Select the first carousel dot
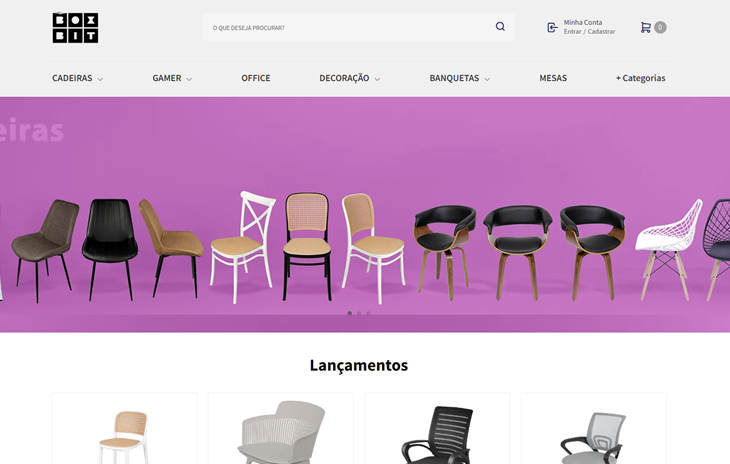 click(x=350, y=313)
